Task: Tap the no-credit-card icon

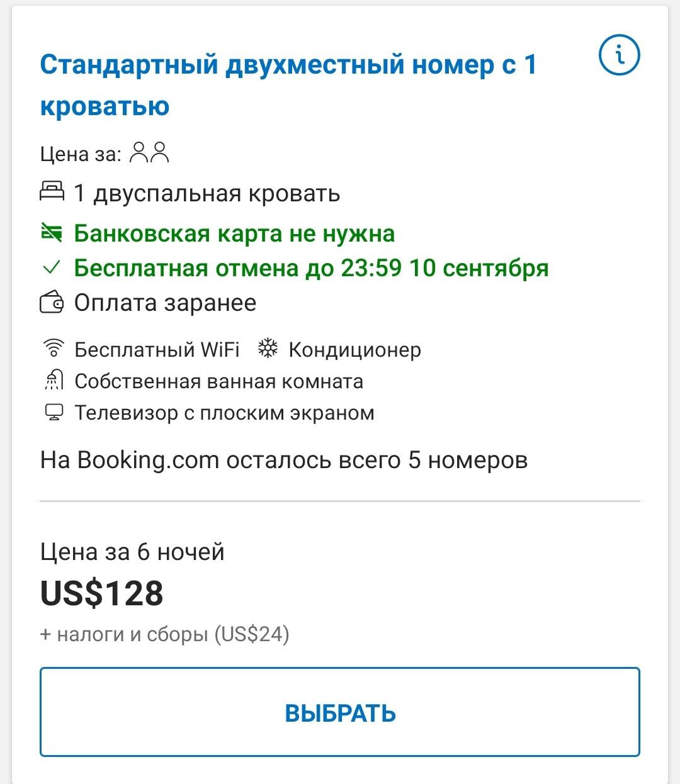Action: point(52,233)
